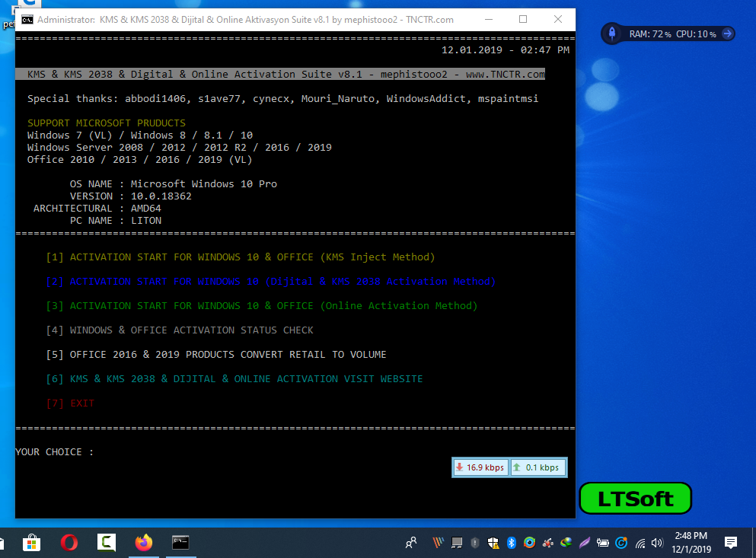Open the Action Center notifications icon
This screenshot has width=756, height=558.
(731, 543)
